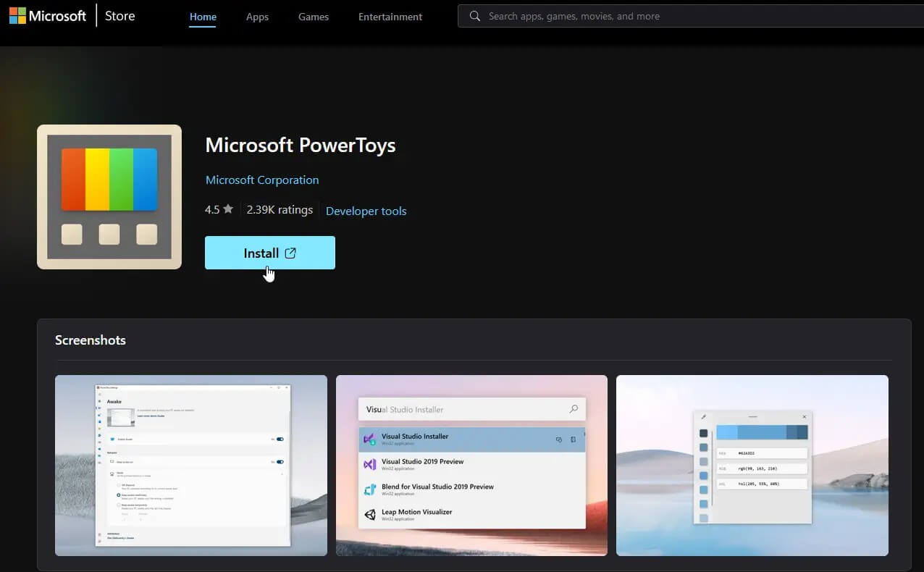Viewport: 924px width, 572px height.
Task: Click the Visual Studio Installer purple icon
Action: coord(370,439)
